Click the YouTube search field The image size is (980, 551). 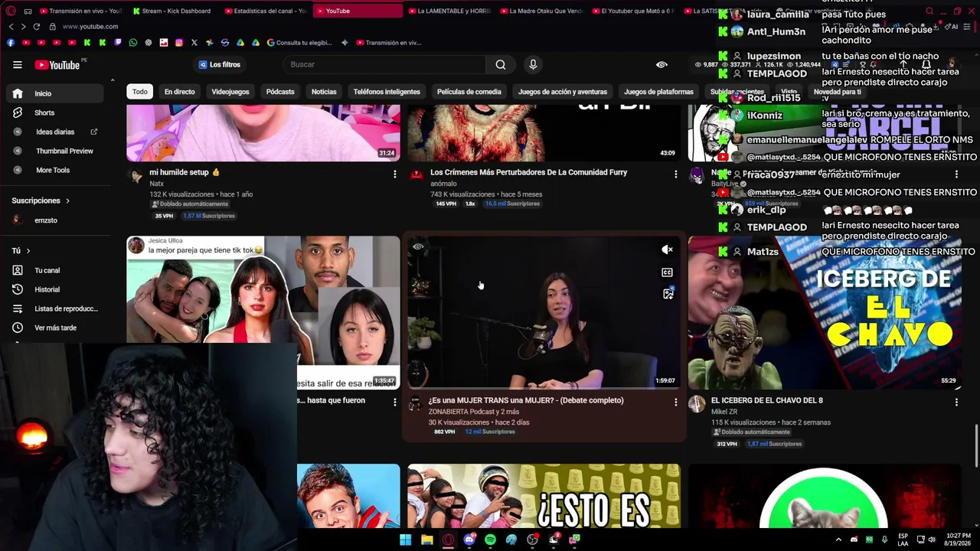(x=385, y=65)
